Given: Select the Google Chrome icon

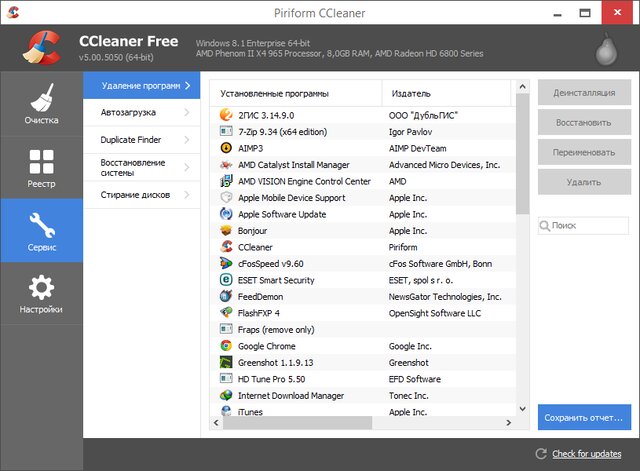Looking at the screenshot, I should 226,346.
